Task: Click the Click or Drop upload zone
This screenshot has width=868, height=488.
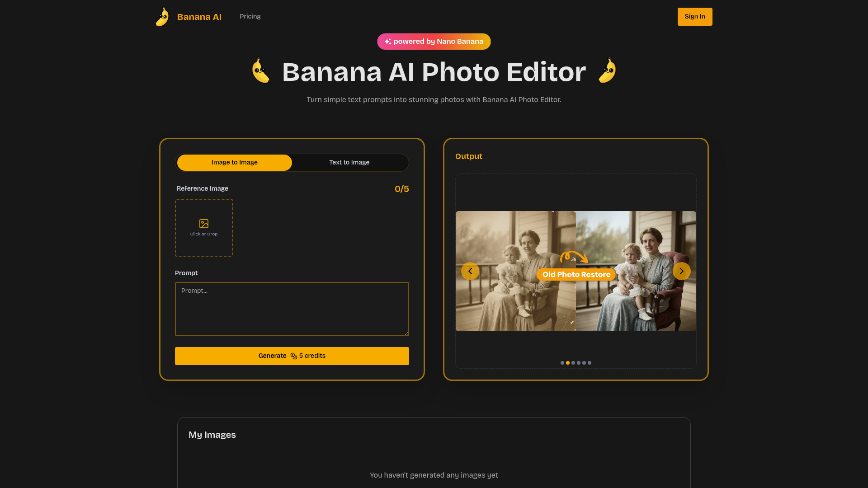Action: tap(203, 227)
